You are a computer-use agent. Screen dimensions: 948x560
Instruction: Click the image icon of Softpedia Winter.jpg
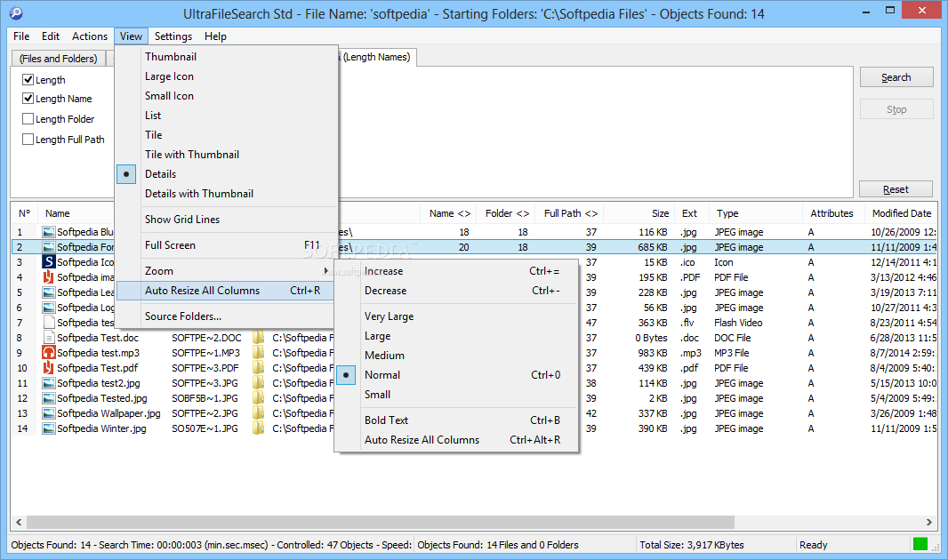pyautogui.click(x=48, y=428)
